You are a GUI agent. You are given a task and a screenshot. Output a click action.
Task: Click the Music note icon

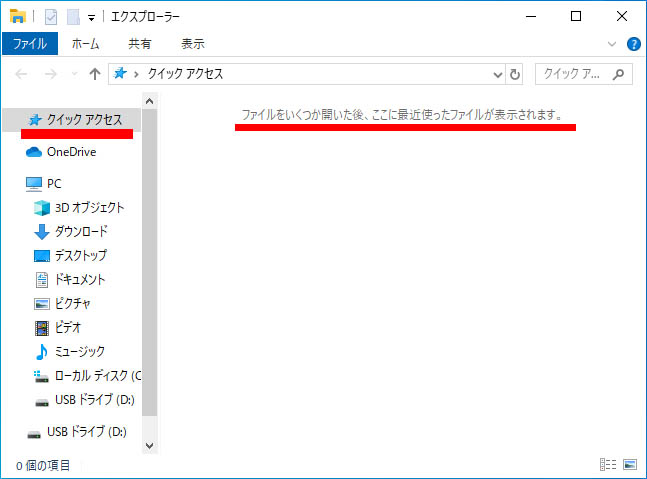(x=41, y=352)
